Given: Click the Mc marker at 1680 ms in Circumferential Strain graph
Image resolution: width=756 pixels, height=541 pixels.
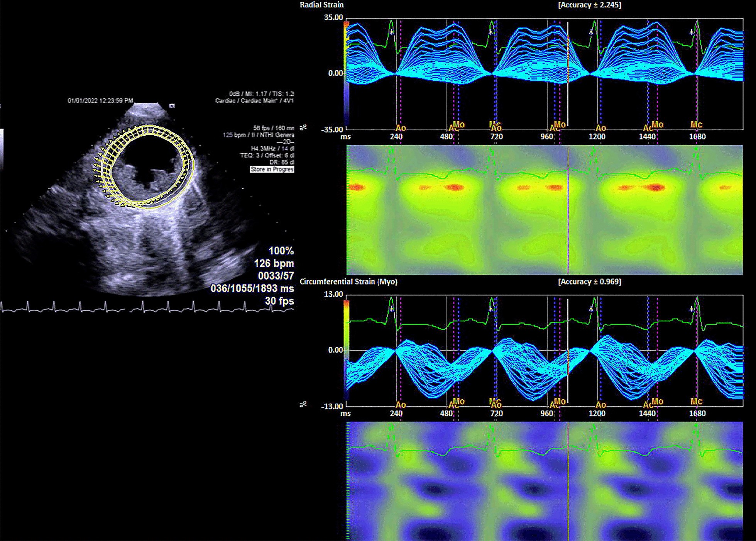Looking at the screenshot, I should coord(696,402).
